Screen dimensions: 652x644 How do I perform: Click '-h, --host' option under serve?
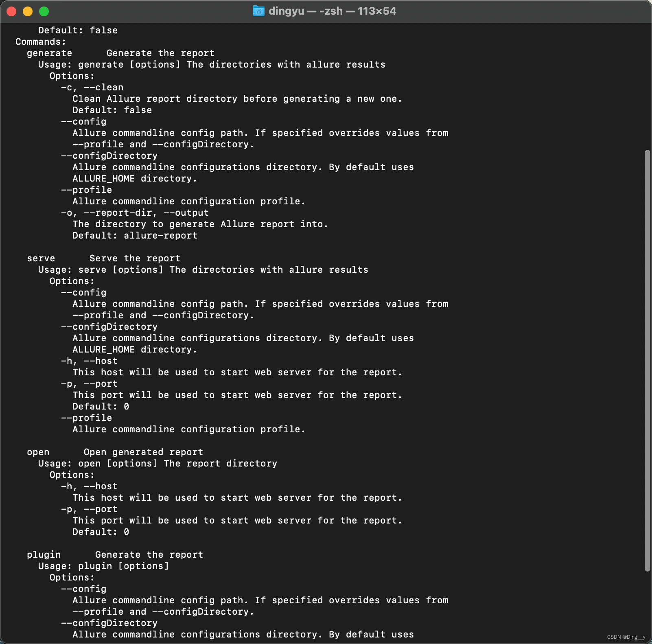tap(90, 361)
